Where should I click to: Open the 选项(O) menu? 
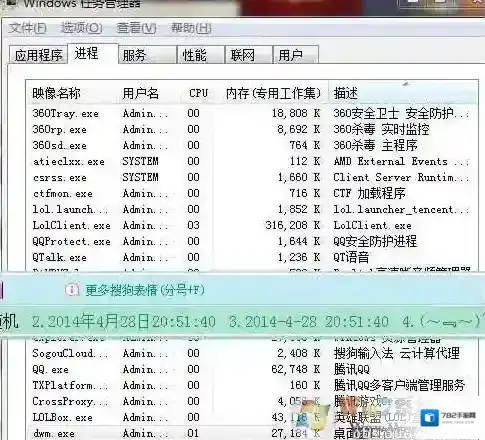click(x=81, y=28)
